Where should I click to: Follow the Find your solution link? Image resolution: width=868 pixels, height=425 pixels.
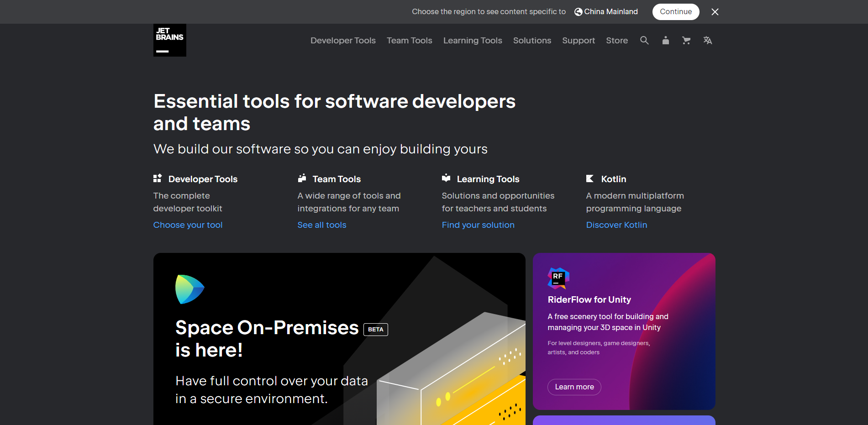[x=478, y=225]
